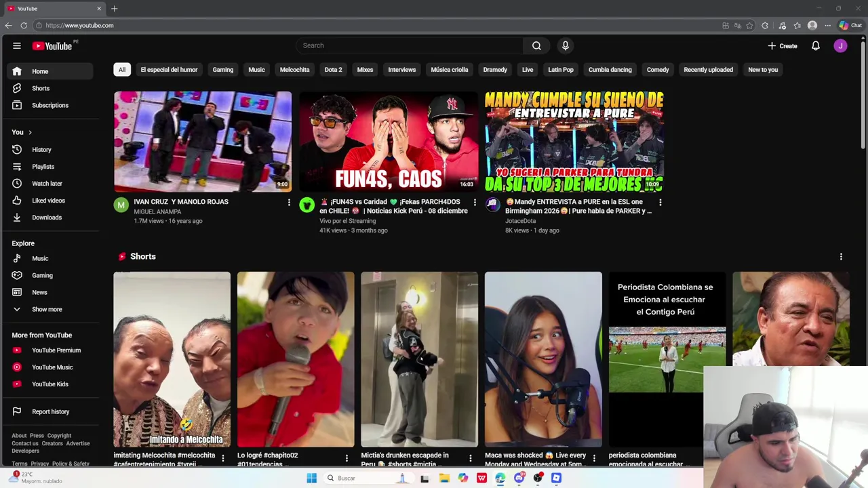
Task: Open Gaming under Explore in sidebar
Action: click(50, 275)
